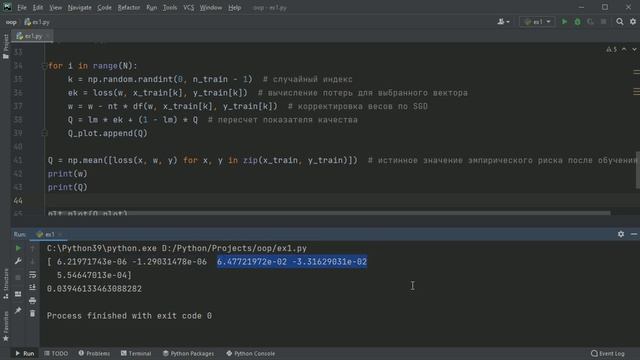
Task: Open the Terminal tool window
Action: [136, 353]
